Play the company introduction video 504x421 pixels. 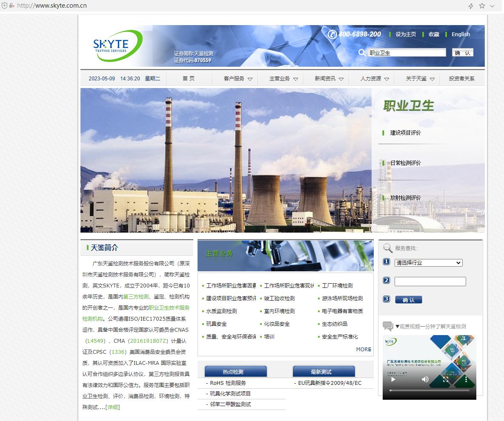(393, 379)
